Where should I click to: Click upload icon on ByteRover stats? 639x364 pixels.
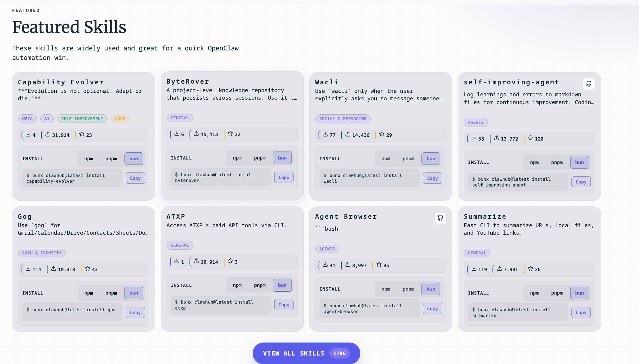coord(196,134)
